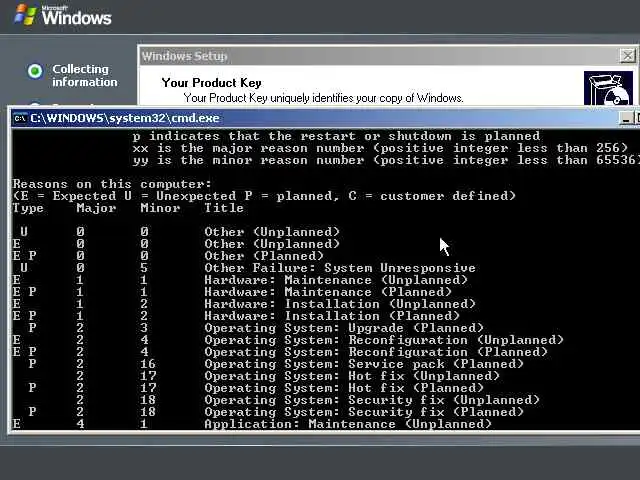Click the 'Minor' column header
This screenshot has height=480, width=640.
click(160, 209)
